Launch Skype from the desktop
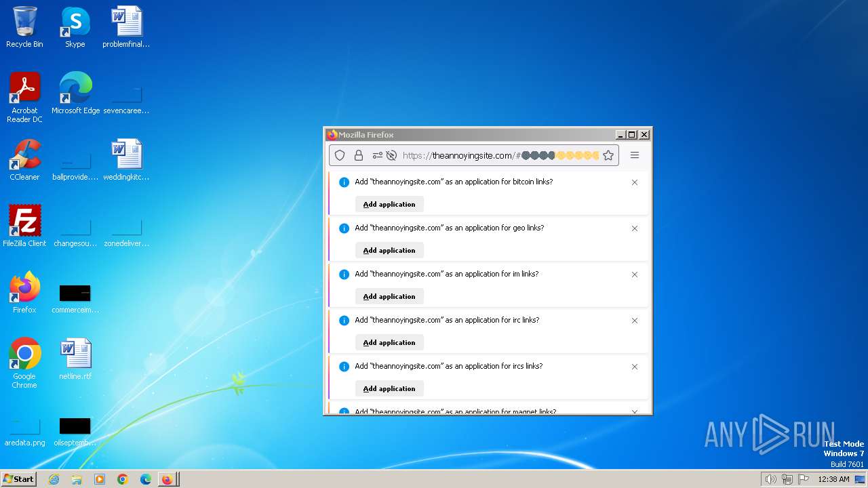The image size is (868, 488). point(75,27)
